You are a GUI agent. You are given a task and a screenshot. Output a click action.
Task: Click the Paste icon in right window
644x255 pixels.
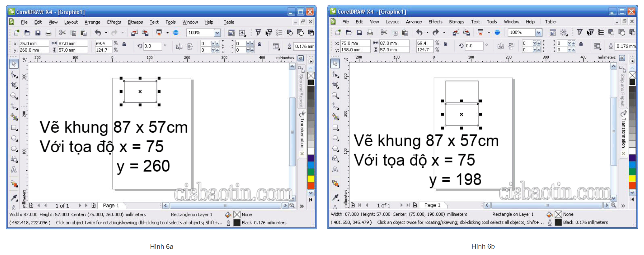coord(405,32)
